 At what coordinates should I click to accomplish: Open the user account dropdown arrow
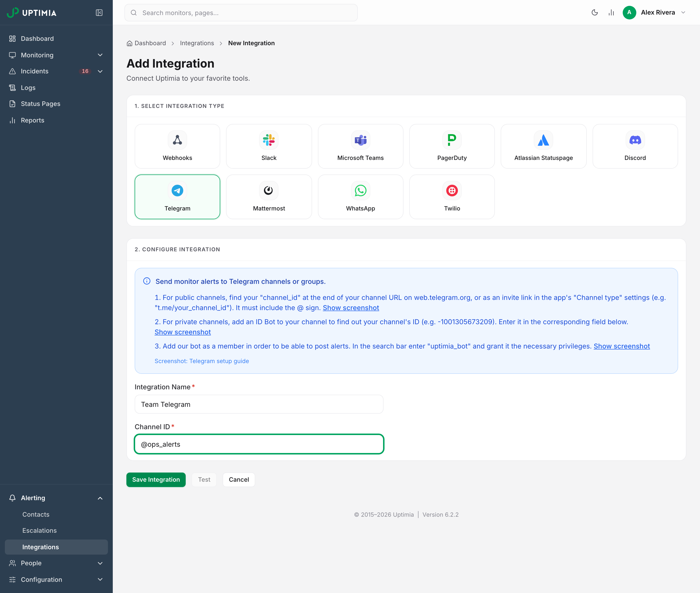coord(683,12)
